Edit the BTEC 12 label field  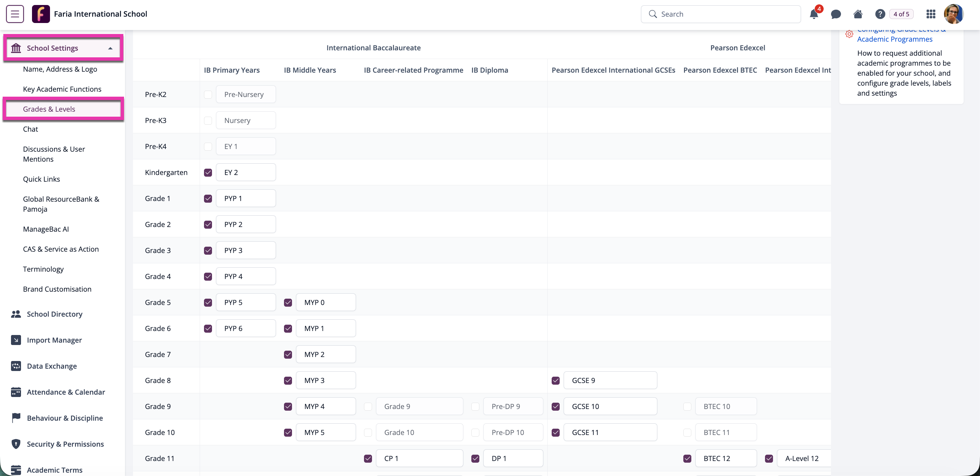pyautogui.click(x=726, y=458)
